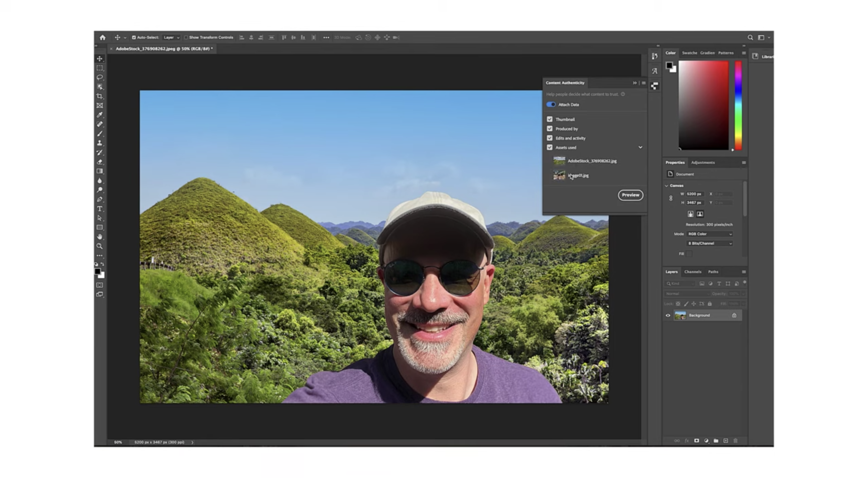Screen dimensions: 868x481
Task: Uncheck the Thumbnail checkbox
Action: pyautogui.click(x=550, y=119)
